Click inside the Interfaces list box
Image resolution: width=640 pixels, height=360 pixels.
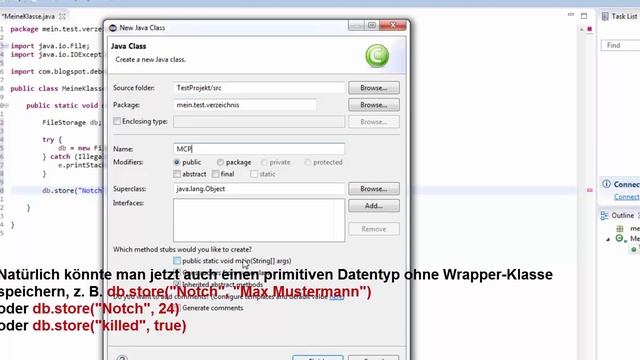259,220
